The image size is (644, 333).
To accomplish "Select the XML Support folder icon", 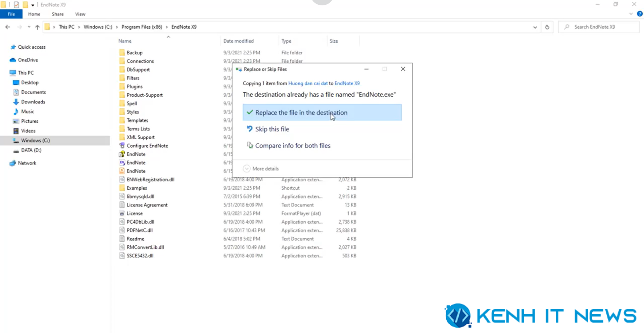I will (122, 137).
